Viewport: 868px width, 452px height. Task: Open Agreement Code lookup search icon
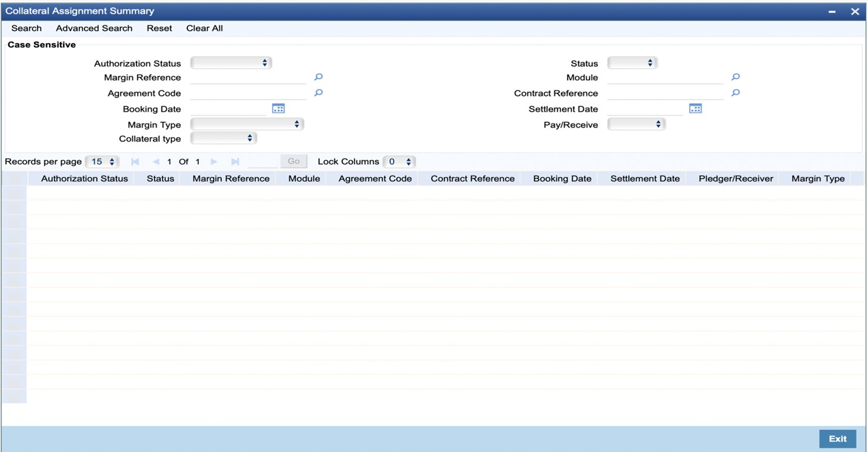(x=318, y=93)
